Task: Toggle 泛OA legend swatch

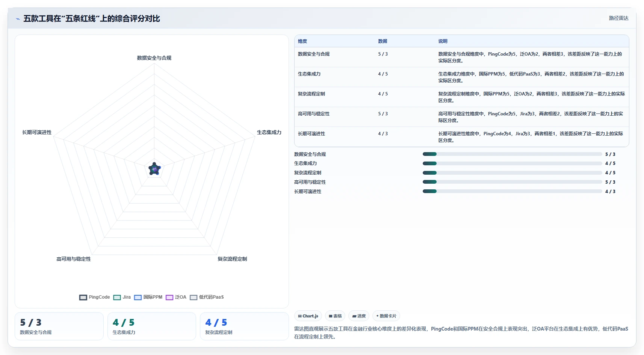Action: click(x=169, y=298)
